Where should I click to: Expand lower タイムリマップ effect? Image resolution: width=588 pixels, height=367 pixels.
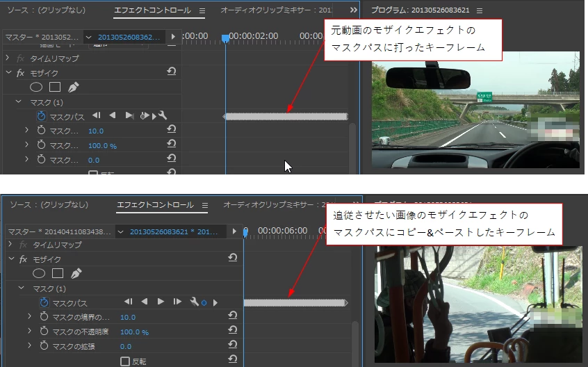(10, 244)
